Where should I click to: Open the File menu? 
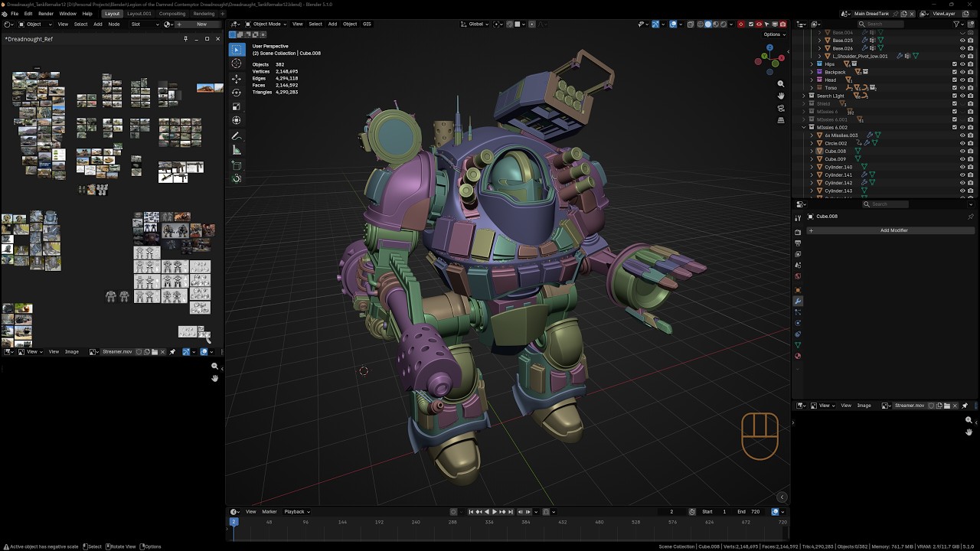tap(15, 14)
